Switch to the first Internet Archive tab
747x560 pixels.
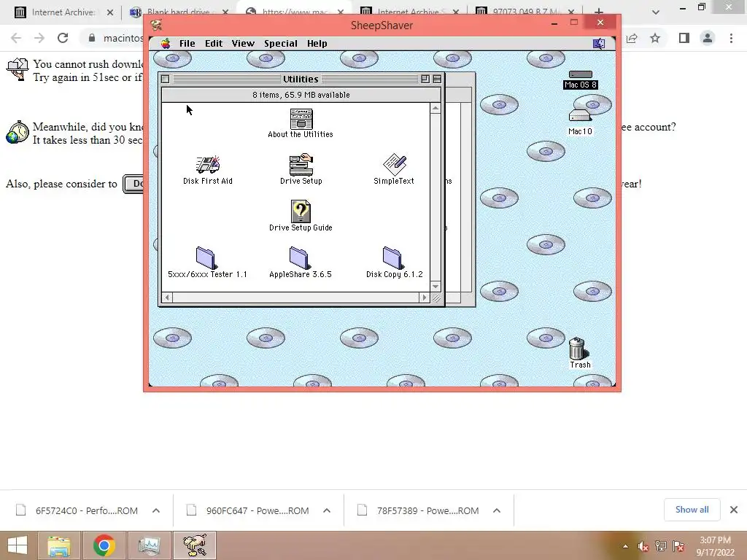coord(62,12)
